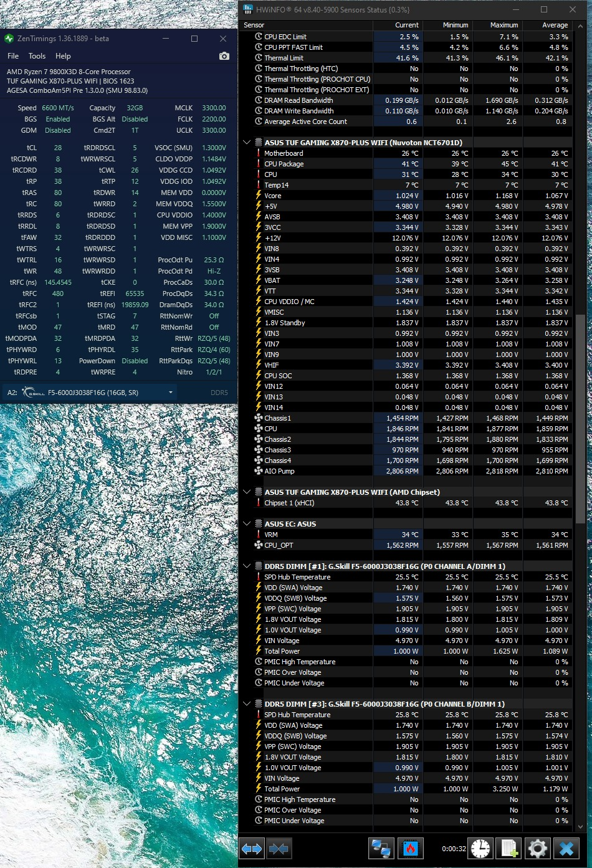Click the Sensor column header
Screen dimensions: 592x868
click(x=306, y=25)
